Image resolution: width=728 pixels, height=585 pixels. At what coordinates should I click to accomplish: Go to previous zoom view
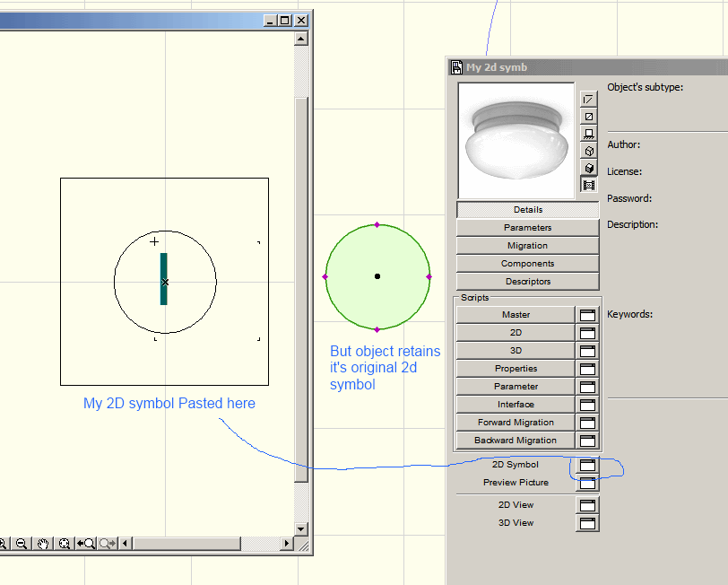click(x=86, y=544)
